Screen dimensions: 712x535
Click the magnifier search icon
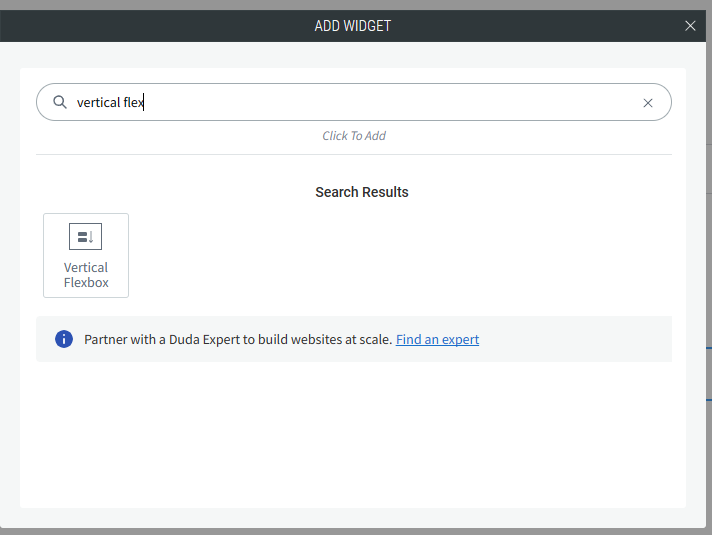coord(60,102)
